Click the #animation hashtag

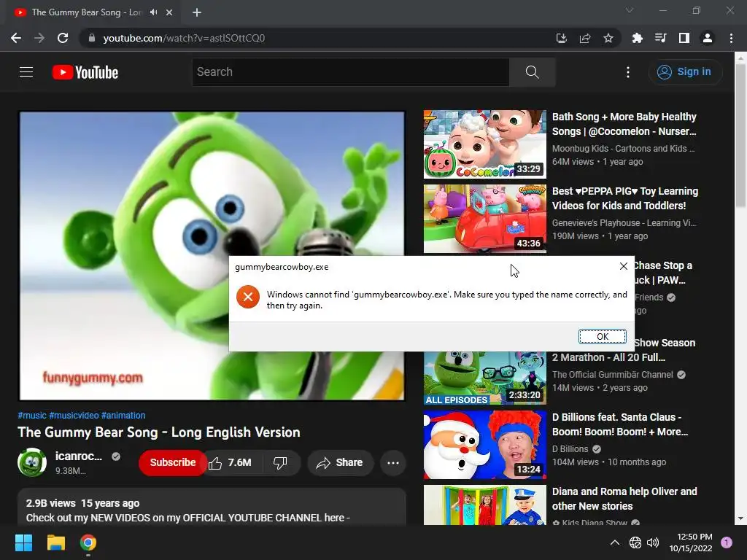click(123, 415)
